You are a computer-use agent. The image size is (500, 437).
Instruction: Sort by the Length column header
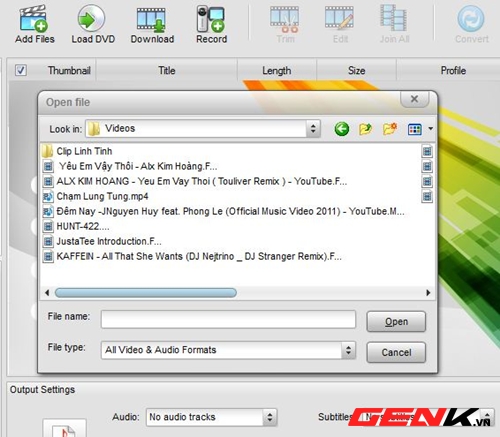point(277,70)
